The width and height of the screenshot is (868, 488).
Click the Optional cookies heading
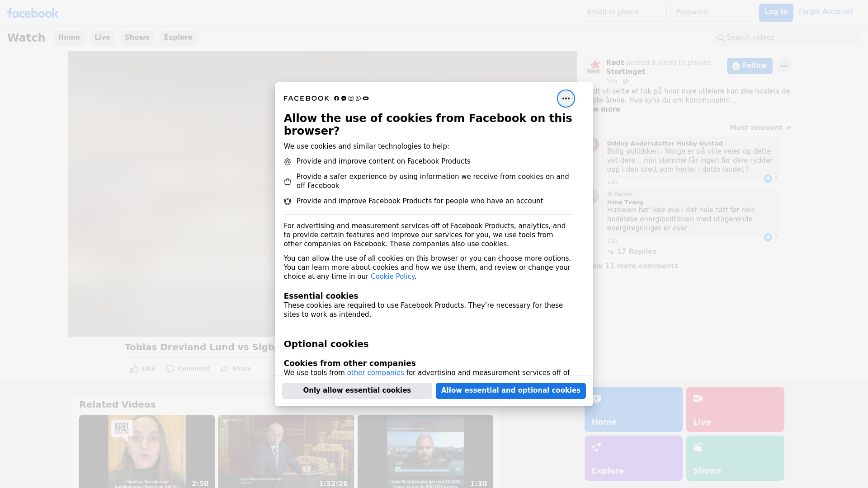[x=326, y=344]
